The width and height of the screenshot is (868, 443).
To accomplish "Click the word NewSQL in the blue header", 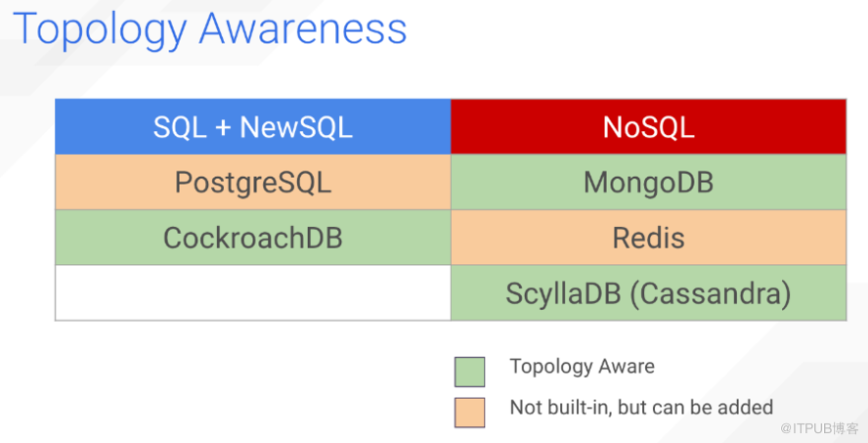I will point(296,126).
